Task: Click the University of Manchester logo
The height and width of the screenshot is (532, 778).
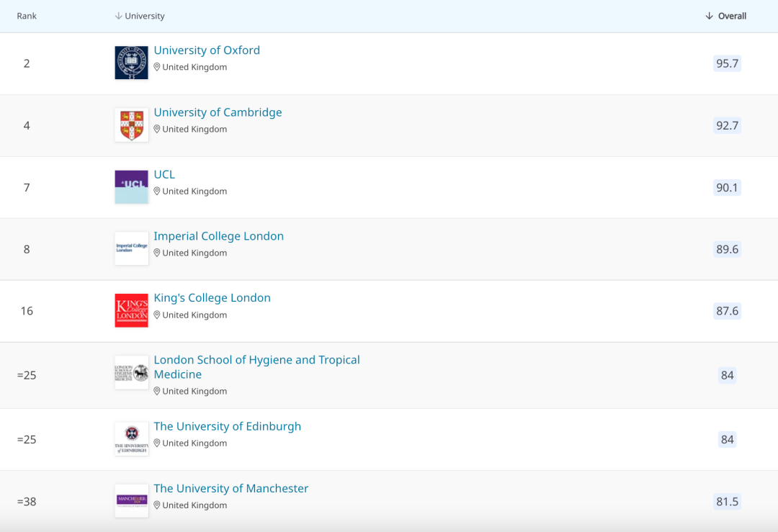Action: (x=131, y=500)
